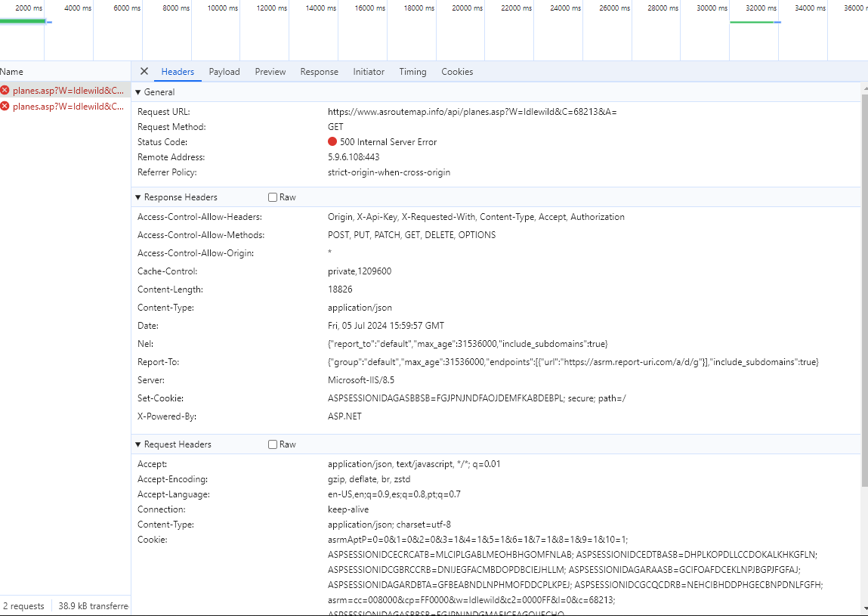View the Timing tab

click(x=412, y=72)
